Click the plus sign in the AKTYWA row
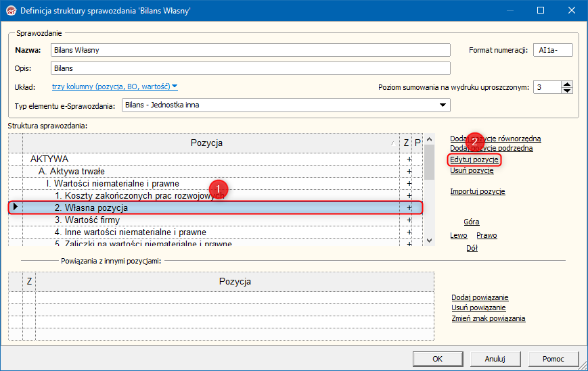This screenshot has width=588, height=371. (409, 159)
